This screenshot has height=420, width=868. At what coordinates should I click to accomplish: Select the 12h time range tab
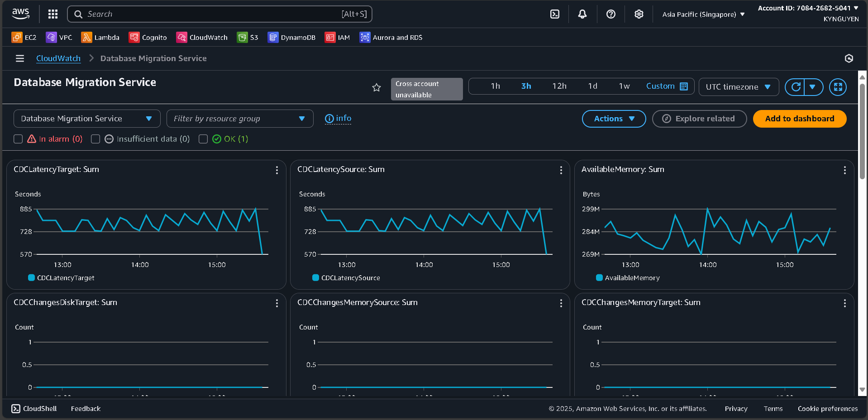pyautogui.click(x=559, y=86)
